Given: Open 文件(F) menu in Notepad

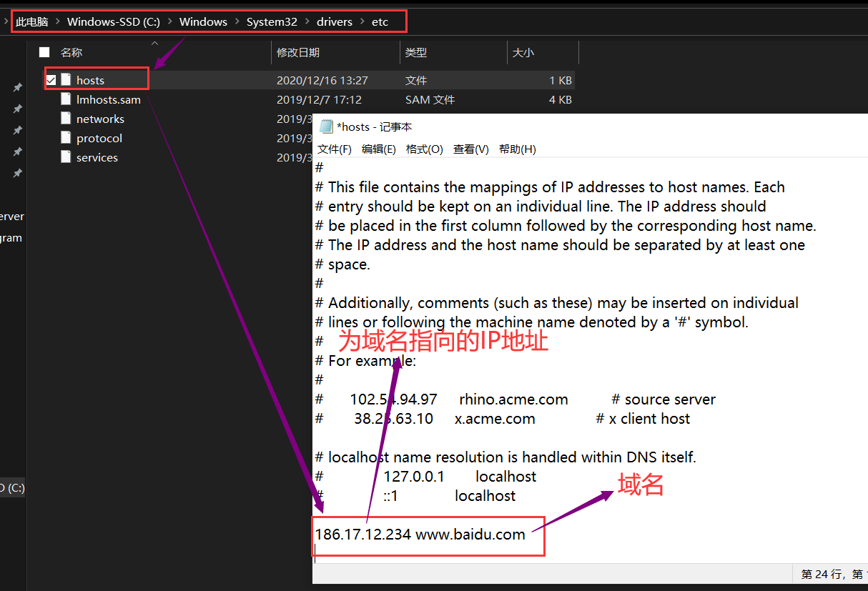Looking at the screenshot, I should [335, 149].
